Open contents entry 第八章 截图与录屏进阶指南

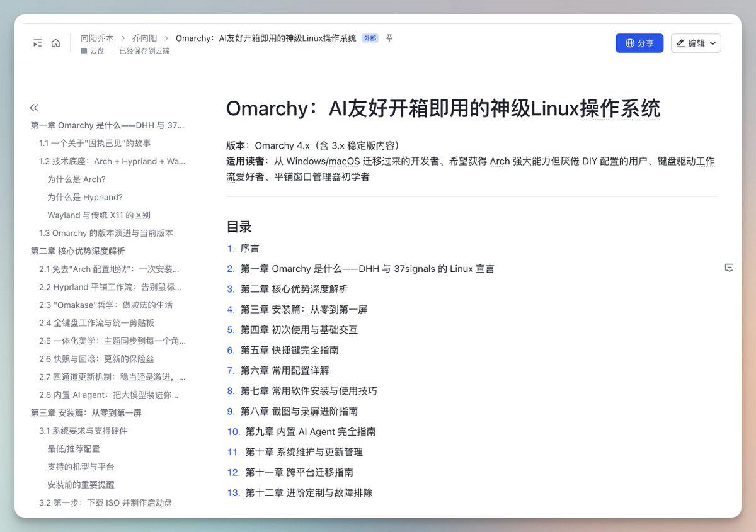click(x=299, y=411)
